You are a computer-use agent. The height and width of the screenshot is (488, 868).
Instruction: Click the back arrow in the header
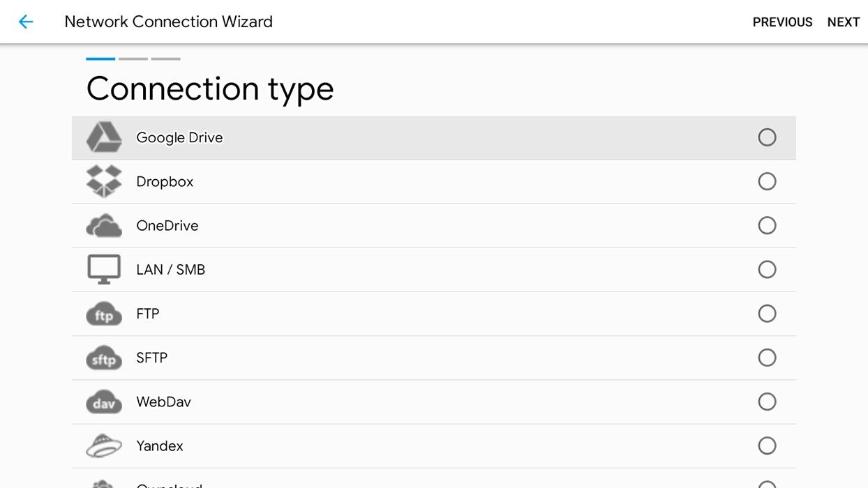point(26,22)
